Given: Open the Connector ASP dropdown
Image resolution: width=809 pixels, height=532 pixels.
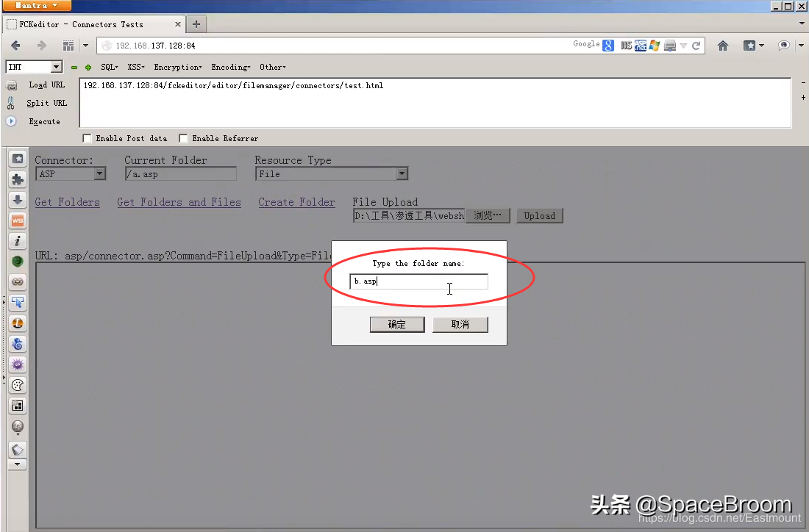Looking at the screenshot, I should [100, 174].
